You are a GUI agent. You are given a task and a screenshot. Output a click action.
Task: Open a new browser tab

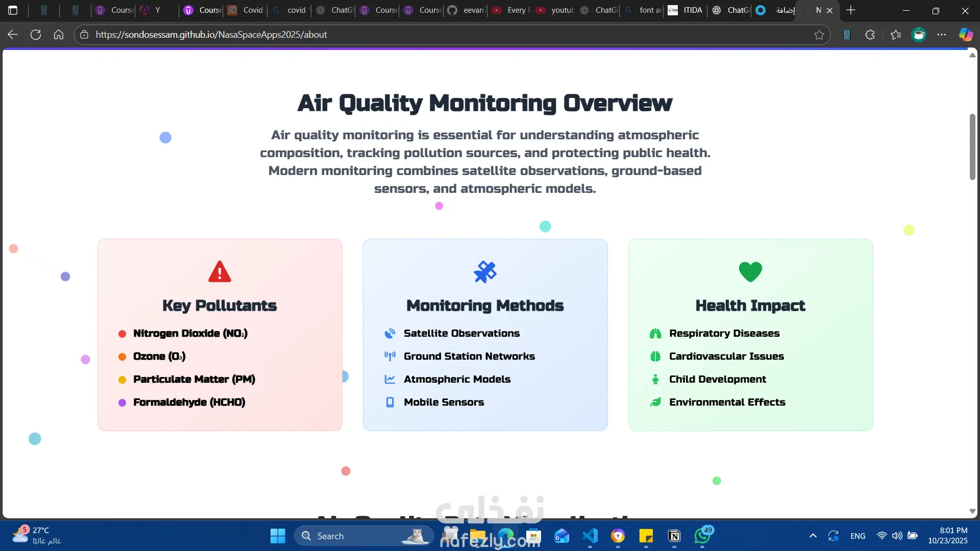851,10
